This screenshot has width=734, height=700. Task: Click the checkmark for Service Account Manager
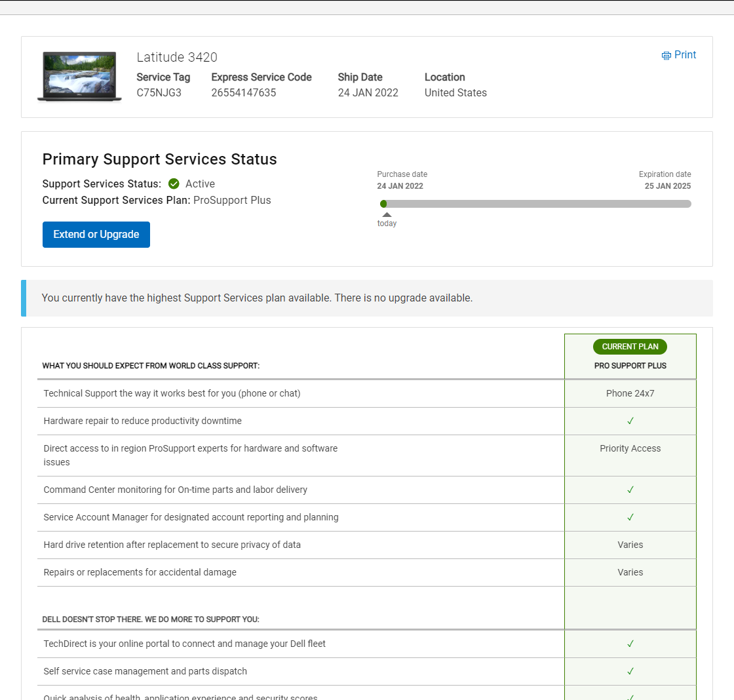630,517
